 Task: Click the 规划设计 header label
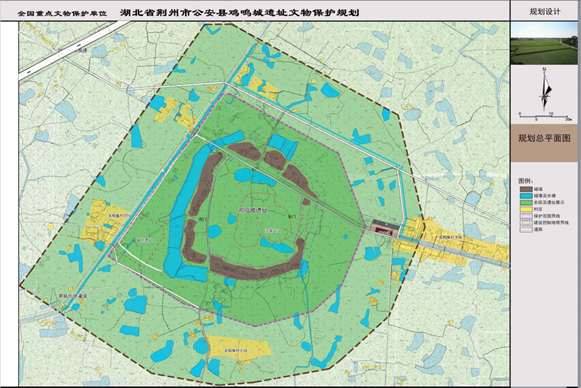click(545, 11)
